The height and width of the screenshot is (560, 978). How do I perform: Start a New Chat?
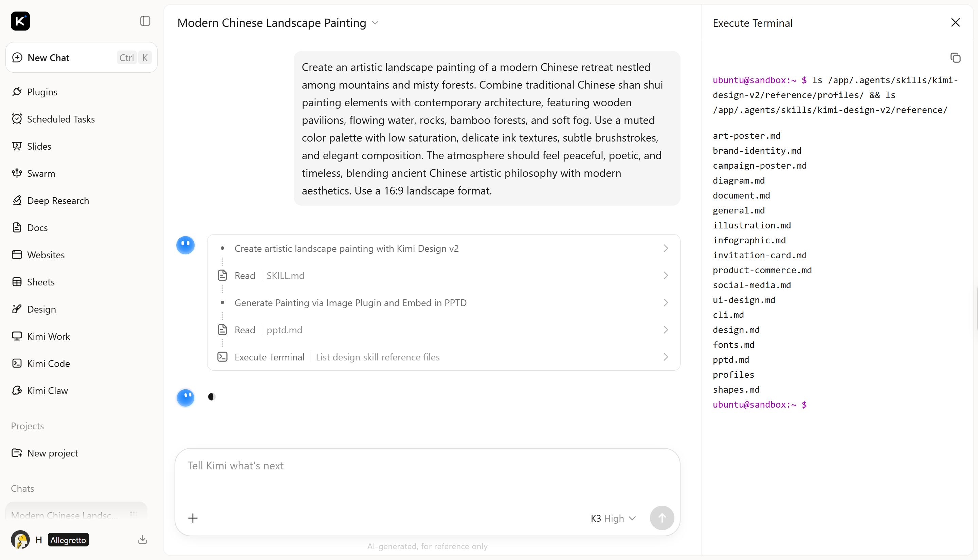(x=81, y=57)
